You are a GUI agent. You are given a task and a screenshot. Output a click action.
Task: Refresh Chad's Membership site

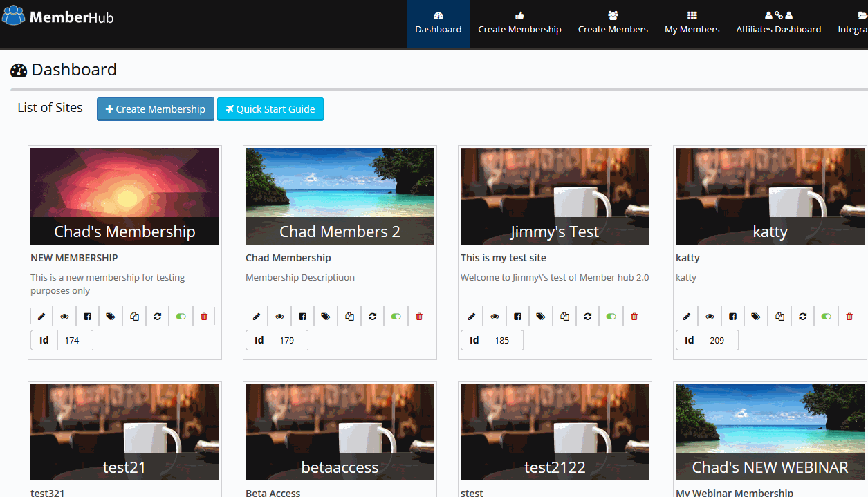pyautogui.click(x=158, y=316)
